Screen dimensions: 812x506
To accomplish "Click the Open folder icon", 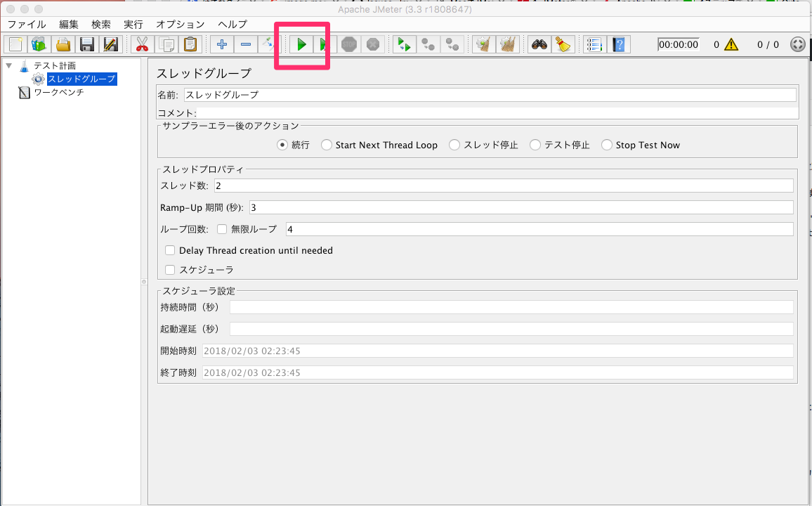I will (63, 45).
